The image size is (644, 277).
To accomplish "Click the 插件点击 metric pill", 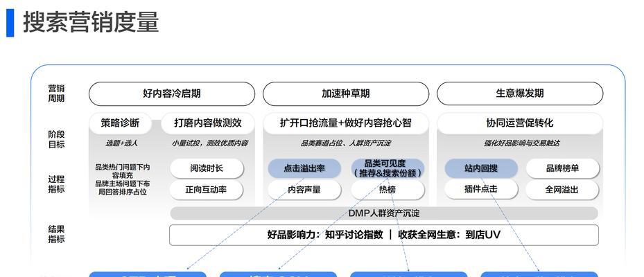I will 481,189.
